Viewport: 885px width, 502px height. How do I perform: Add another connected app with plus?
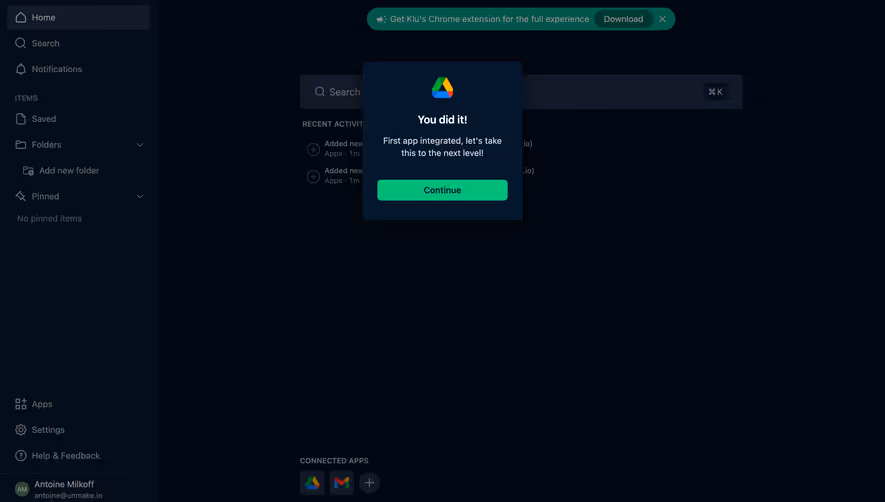[369, 483]
